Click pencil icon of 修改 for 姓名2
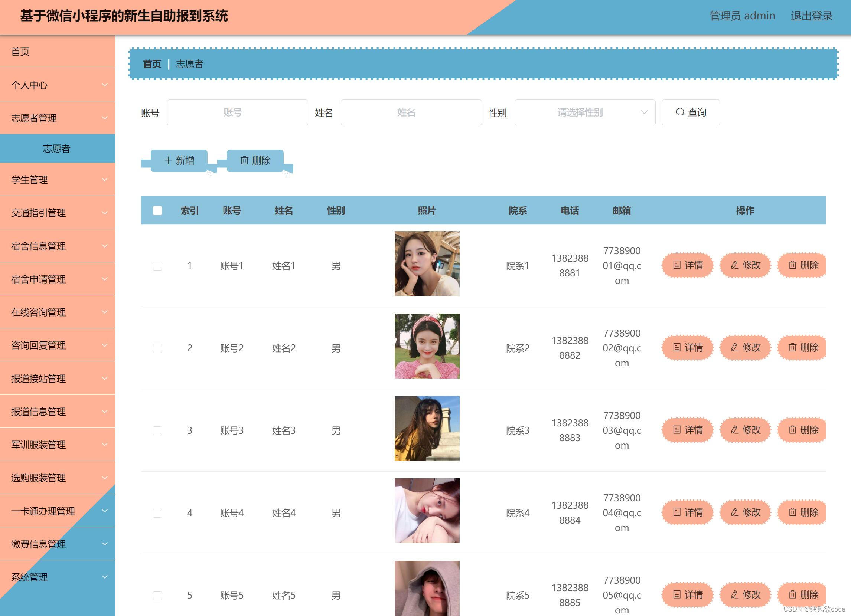 point(735,348)
